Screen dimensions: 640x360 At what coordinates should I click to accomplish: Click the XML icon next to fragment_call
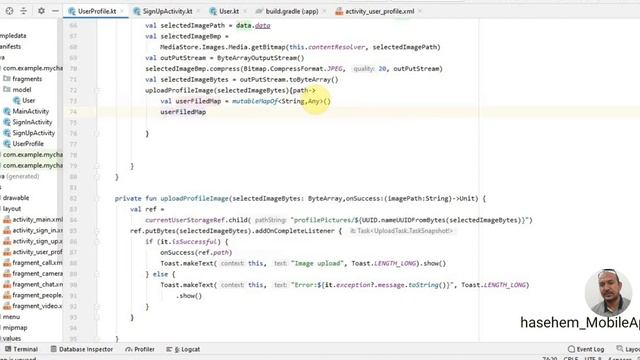point(7,263)
